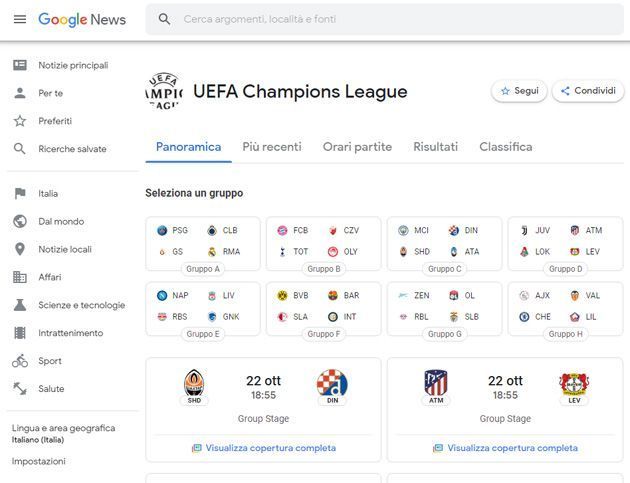Image resolution: width=630 pixels, height=483 pixels.
Task: Open Ricerche salvate in sidebar
Action: tap(72, 149)
